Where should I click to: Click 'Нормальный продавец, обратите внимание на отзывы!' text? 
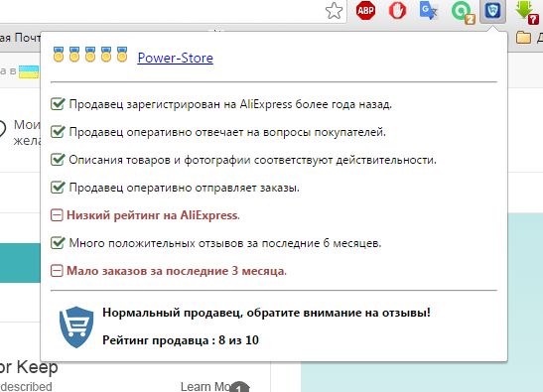[267, 313]
